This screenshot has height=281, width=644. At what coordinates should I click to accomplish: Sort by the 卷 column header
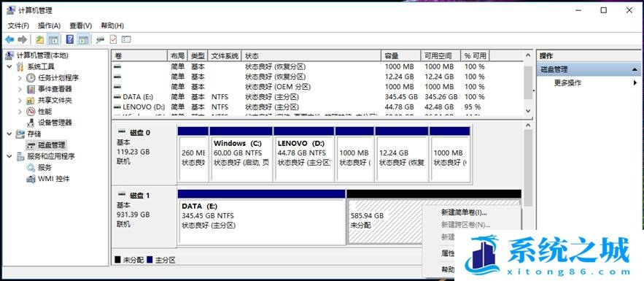(x=139, y=56)
